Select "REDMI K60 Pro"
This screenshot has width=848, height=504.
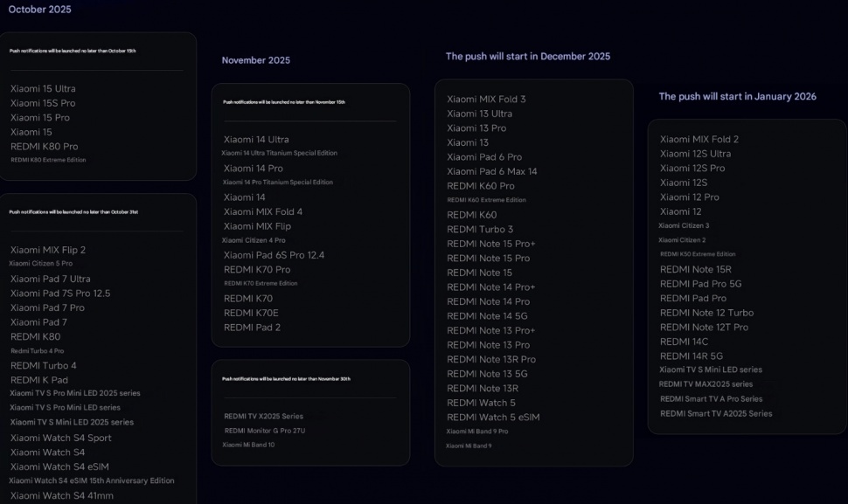coord(480,186)
